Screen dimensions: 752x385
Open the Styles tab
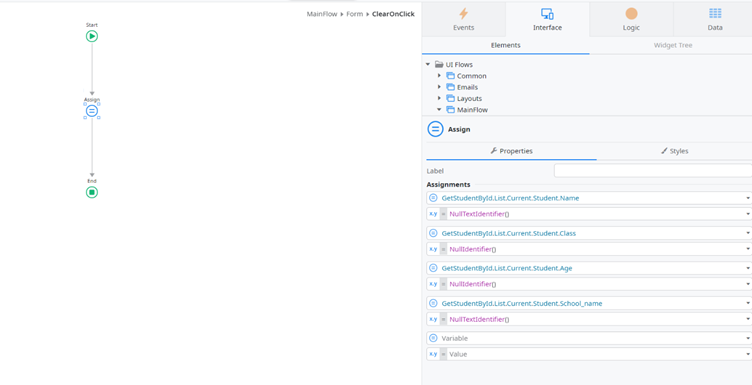point(674,151)
